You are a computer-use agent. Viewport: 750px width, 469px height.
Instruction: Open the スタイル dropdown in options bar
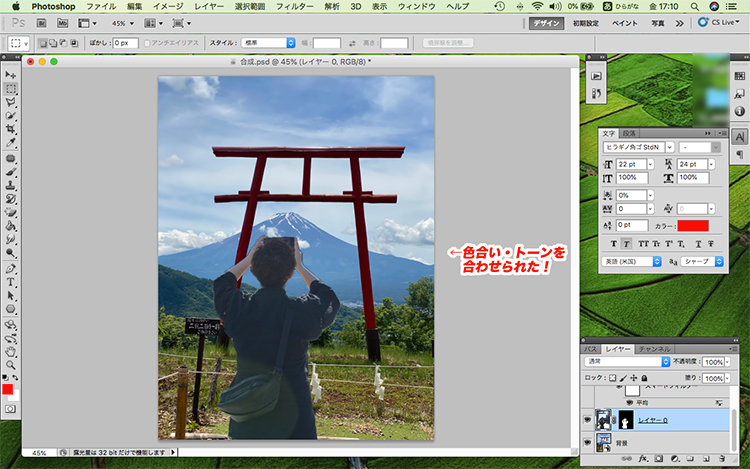coord(268,43)
